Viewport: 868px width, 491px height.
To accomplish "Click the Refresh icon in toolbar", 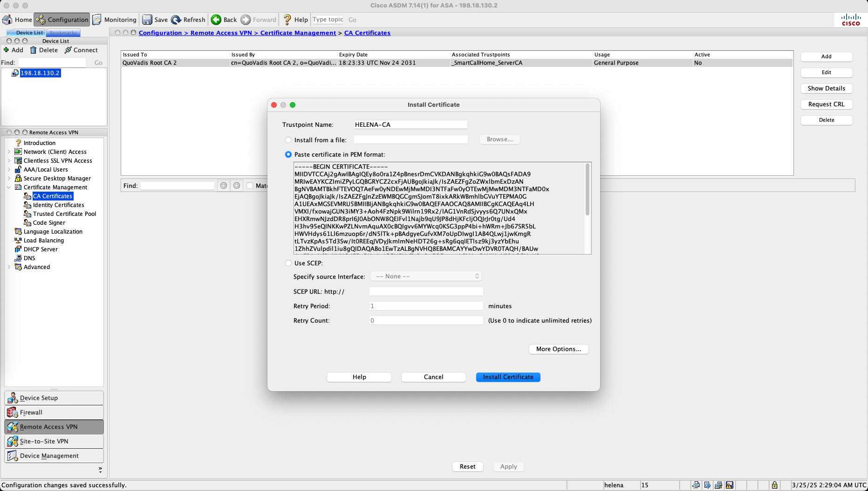I will [176, 20].
